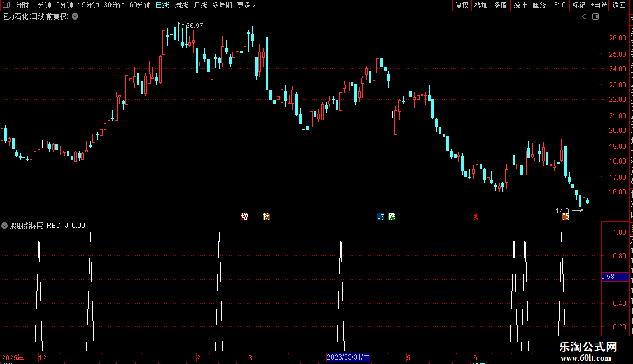Viewport: 633px width, 364px height.
Task: Select the 5分钟 period tab
Action: tap(64, 5)
